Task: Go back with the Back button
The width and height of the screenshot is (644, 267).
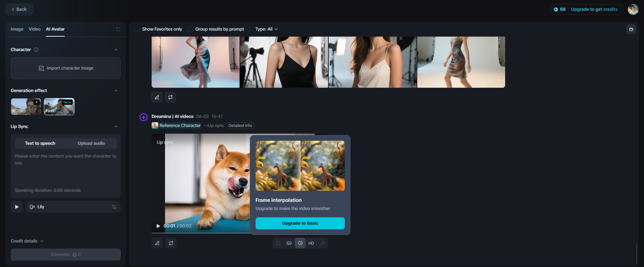Action: (19, 9)
